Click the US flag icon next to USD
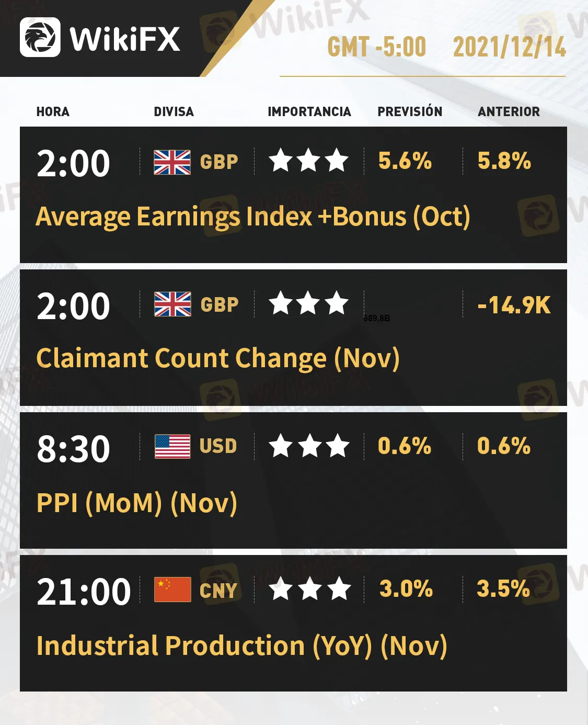This screenshot has width=588, height=725. click(x=172, y=447)
